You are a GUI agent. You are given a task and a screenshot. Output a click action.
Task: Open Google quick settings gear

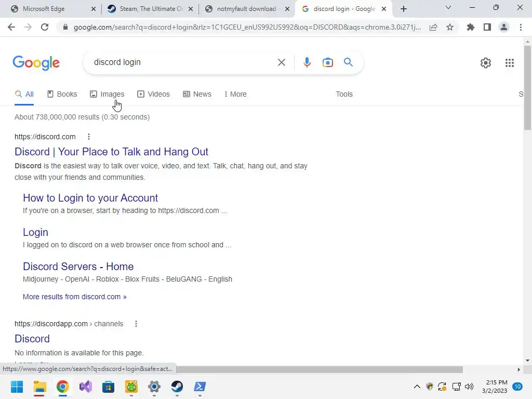pos(486,63)
